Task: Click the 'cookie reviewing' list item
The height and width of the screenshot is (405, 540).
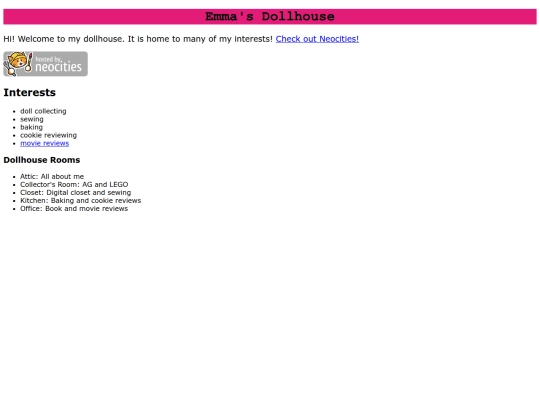Action: pyautogui.click(x=48, y=135)
